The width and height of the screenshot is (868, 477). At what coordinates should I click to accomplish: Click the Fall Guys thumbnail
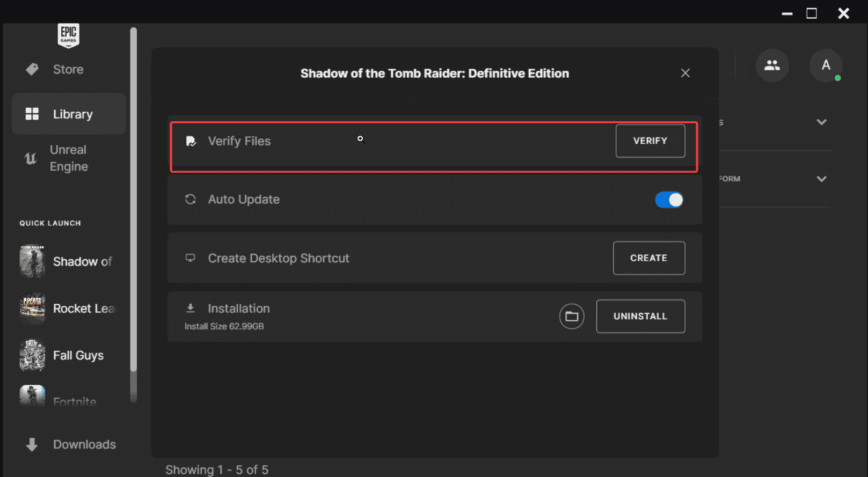coord(32,355)
